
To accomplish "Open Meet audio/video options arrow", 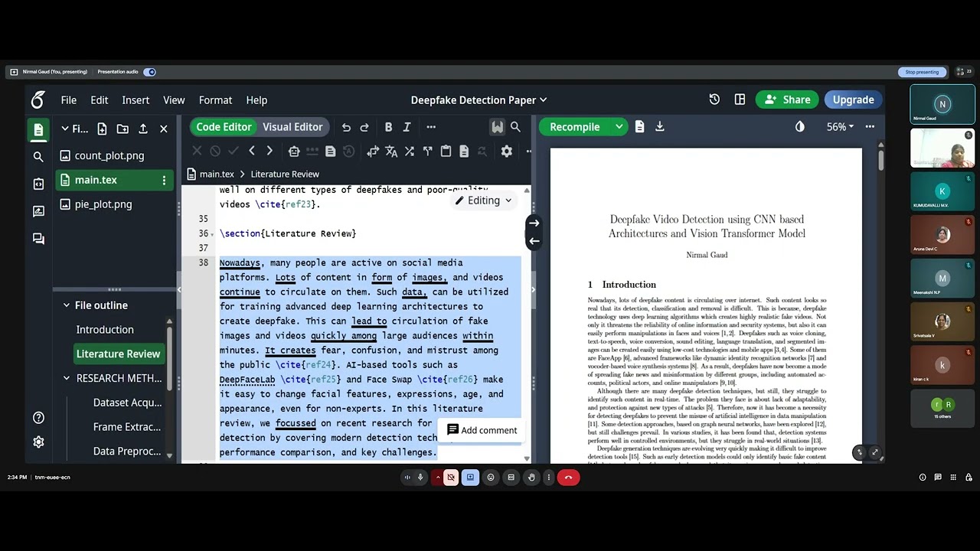I will [438, 478].
